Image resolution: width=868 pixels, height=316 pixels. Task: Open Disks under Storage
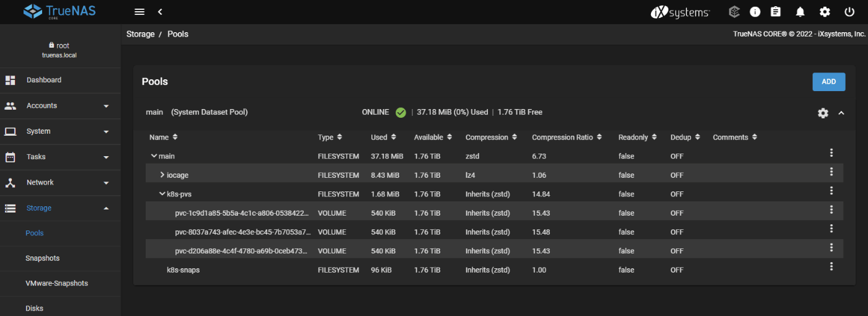(34, 308)
